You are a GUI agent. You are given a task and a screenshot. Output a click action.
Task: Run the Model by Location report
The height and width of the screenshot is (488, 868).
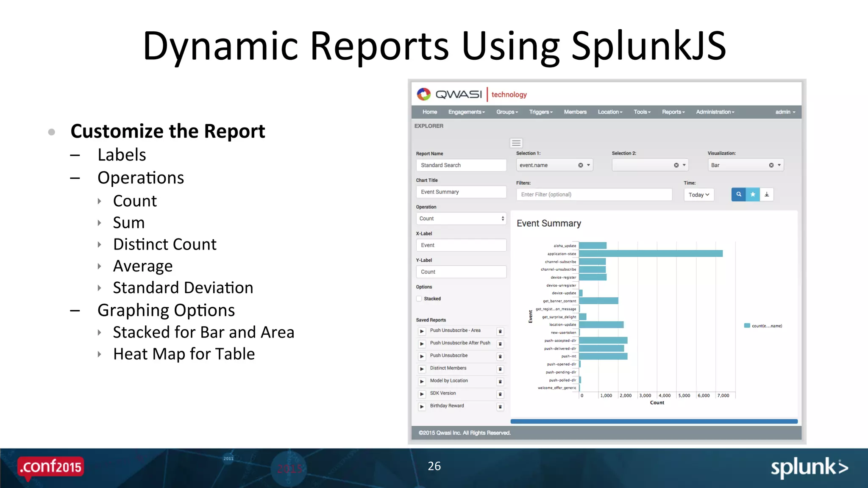[x=422, y=382]
